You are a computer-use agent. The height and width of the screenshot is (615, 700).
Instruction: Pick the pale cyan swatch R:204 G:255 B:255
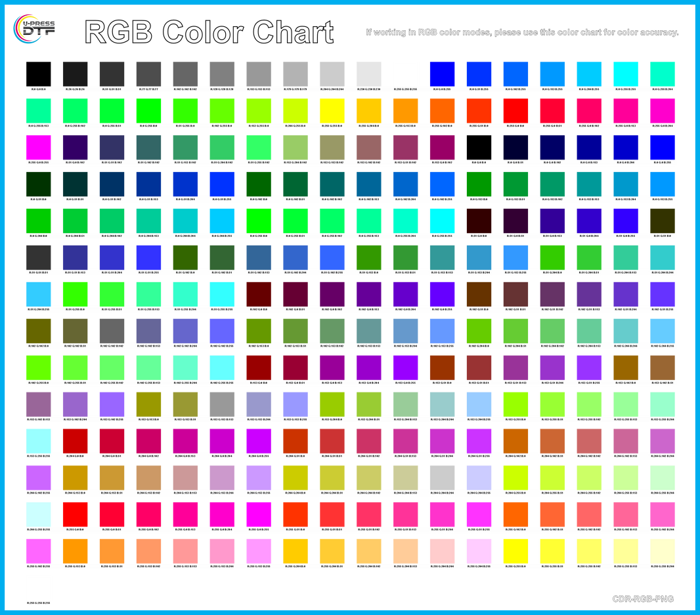click(38, 513)
